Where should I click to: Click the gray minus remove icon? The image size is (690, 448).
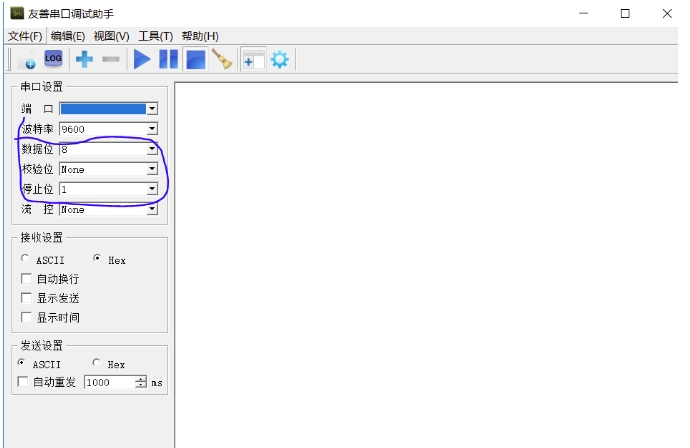point(110,59)
